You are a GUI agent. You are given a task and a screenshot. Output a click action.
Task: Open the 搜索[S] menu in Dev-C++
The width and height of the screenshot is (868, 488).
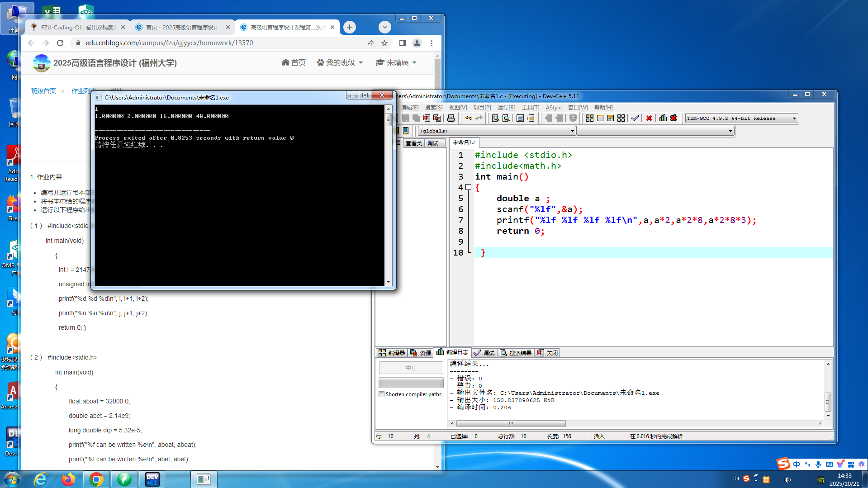pos(434,108)
